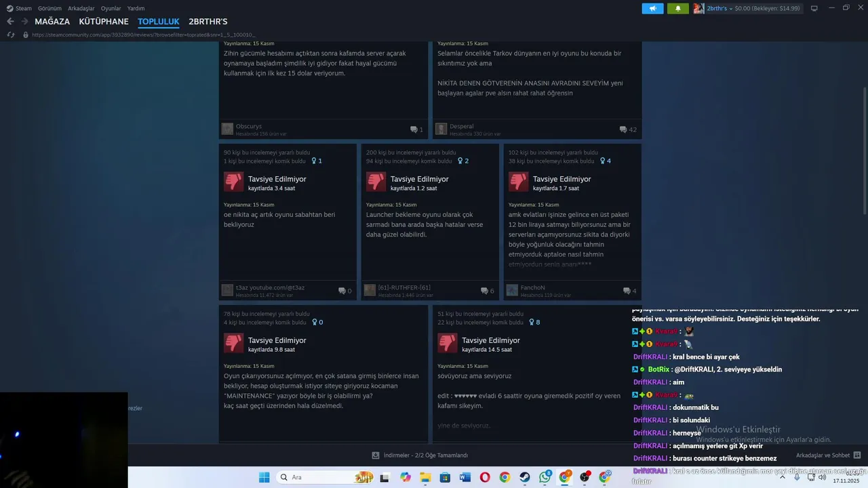Click award icon with count 1

pyautogui.click(x=314, y=161)
